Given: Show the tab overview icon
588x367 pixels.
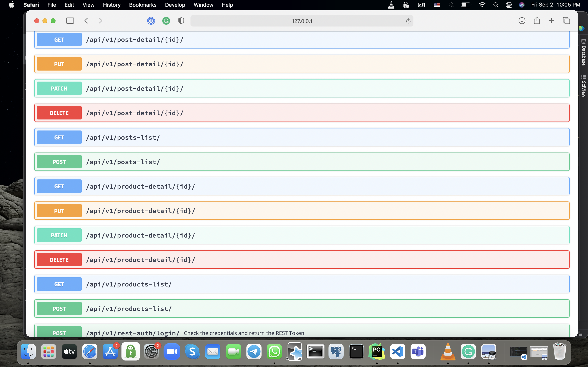Looking at the screenshot, I should tap(566, 21).
